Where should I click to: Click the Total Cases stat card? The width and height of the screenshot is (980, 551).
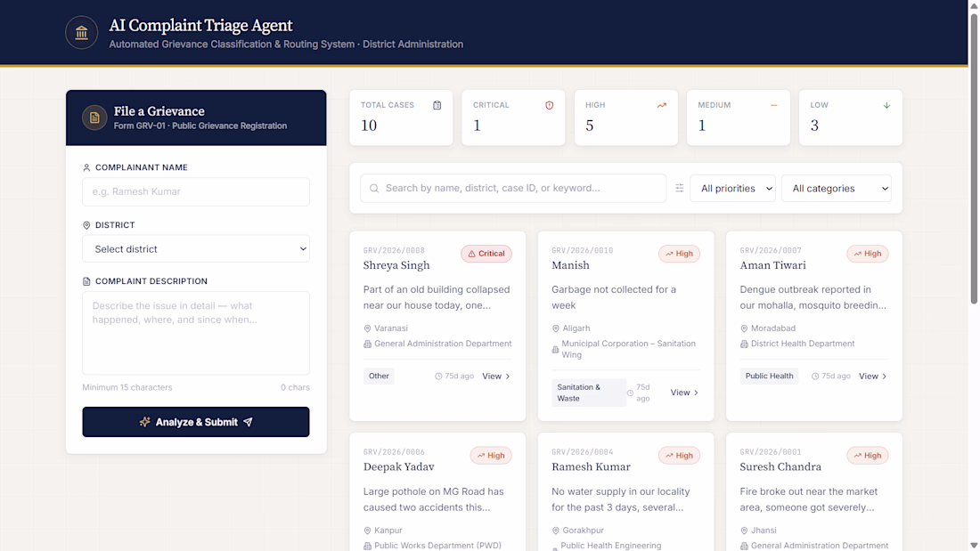tap(401, 117)
